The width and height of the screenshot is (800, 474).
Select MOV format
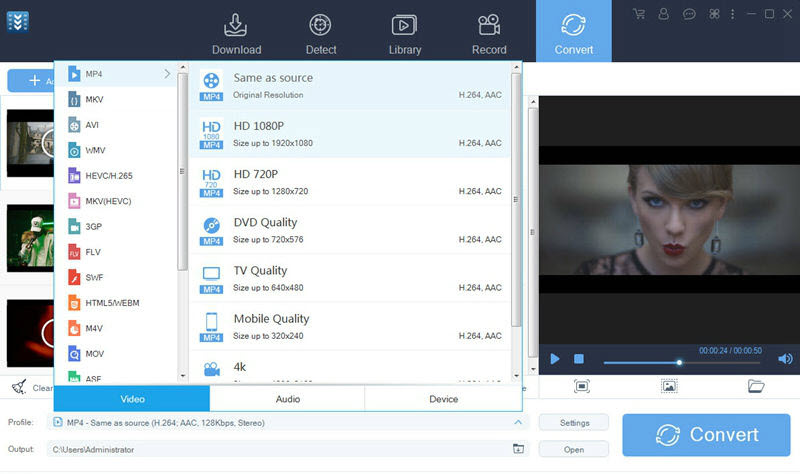click(115, 354)
